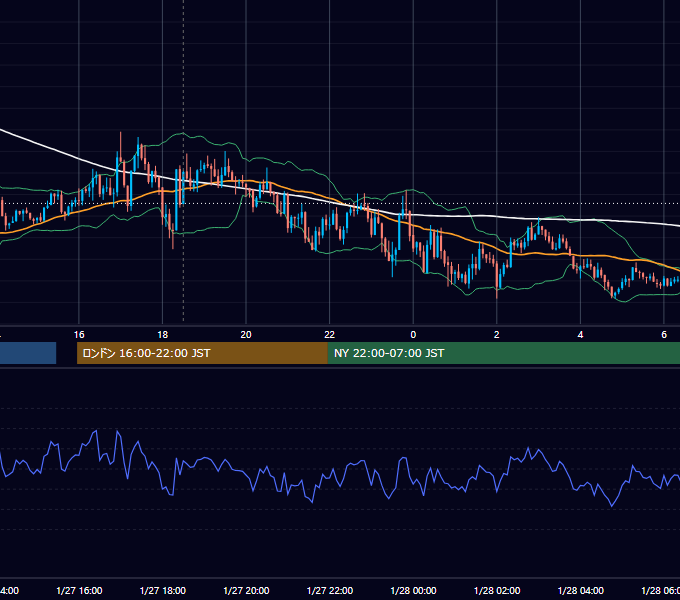680x600 pixels.
Task: Click the 2 hour axis label
Action: [497, 335]
